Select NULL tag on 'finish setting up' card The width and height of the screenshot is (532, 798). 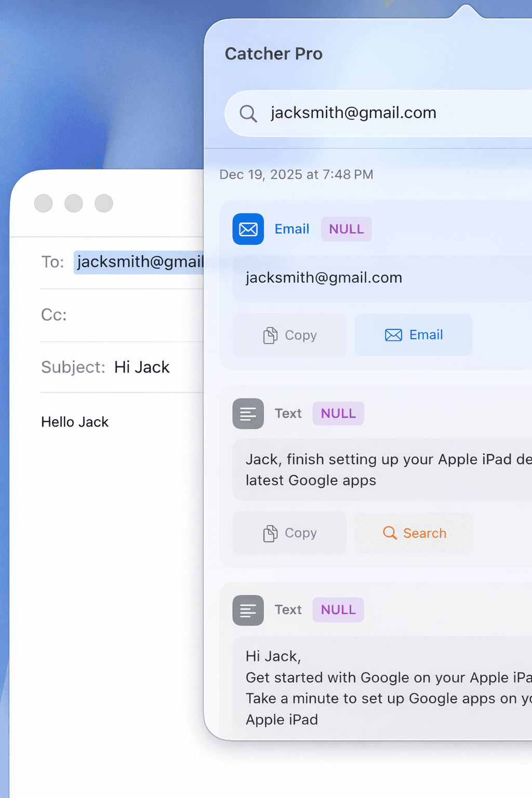(338, 414)
